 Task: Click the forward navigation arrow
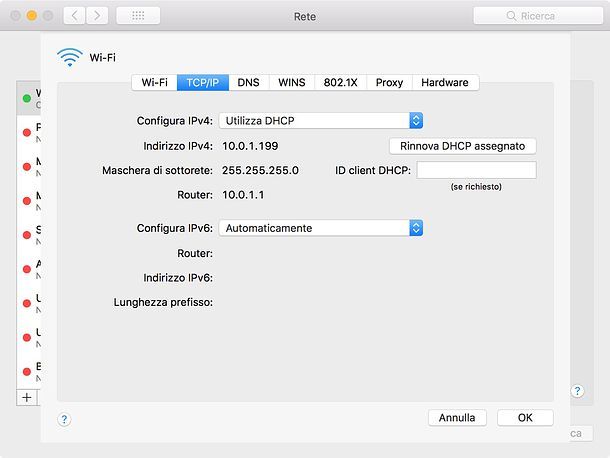pos(97,16)
